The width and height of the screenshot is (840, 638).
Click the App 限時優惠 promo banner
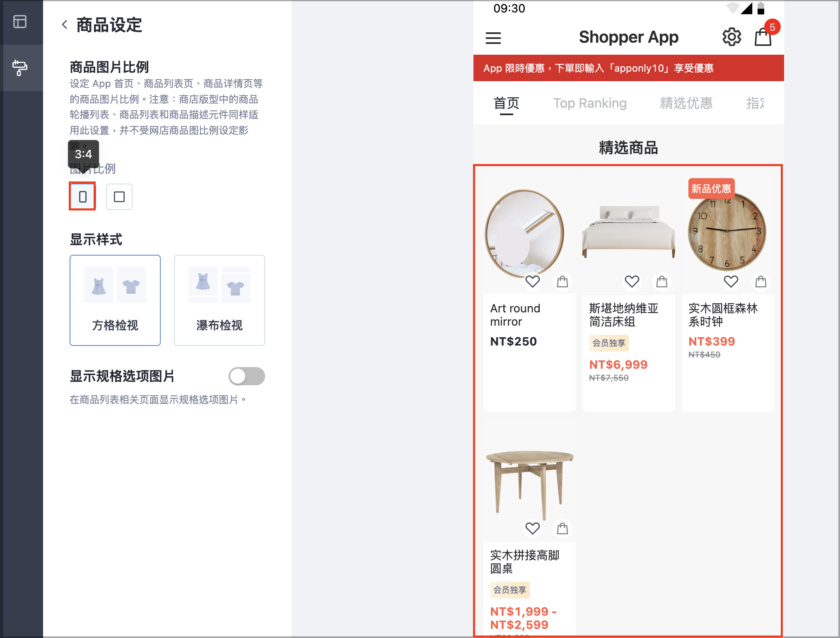point(629,68)
